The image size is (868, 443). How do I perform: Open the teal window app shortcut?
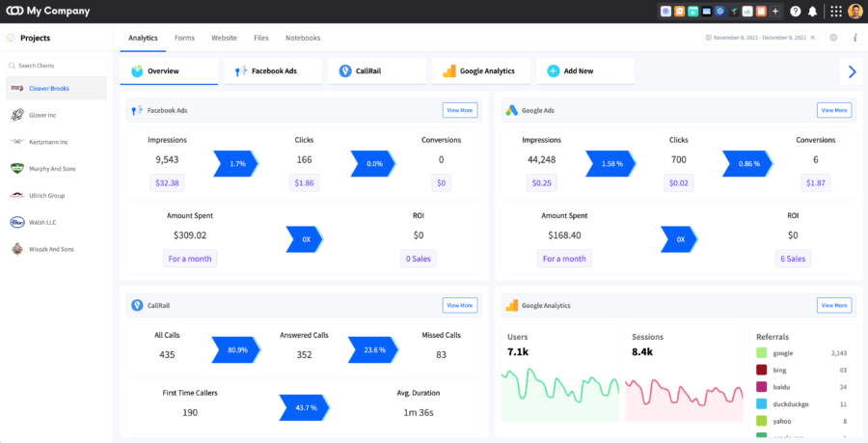click(693, 11)
